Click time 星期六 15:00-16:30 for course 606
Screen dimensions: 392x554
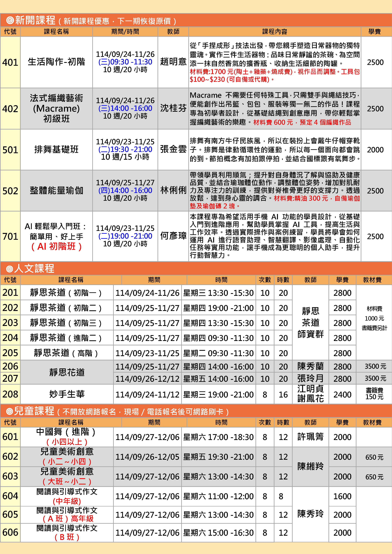tap(218, 533)
